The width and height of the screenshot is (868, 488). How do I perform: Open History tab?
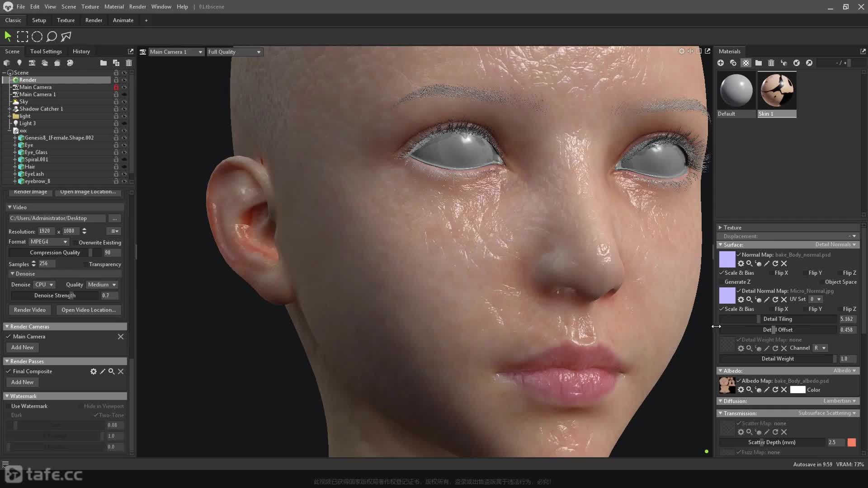click(81, 52)
